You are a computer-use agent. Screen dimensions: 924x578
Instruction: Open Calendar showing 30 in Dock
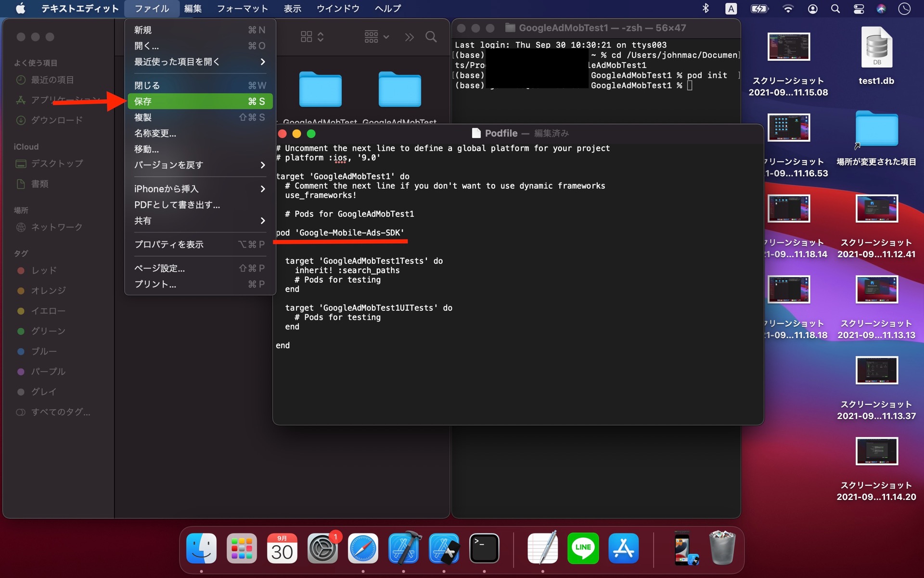pos(282,548)
